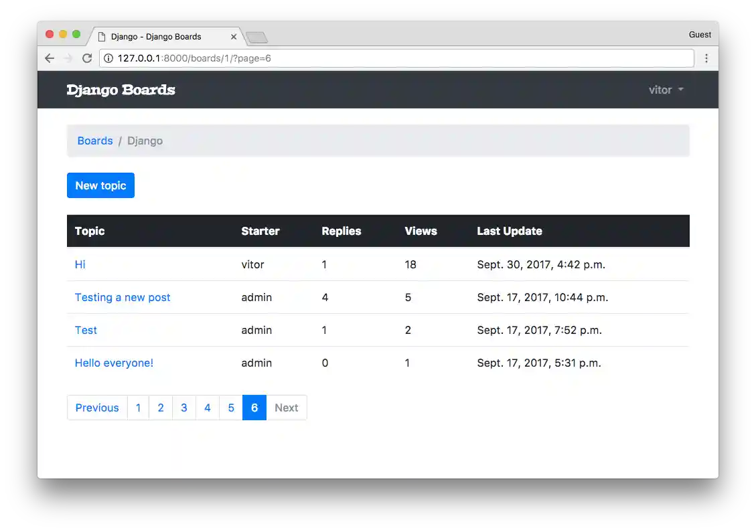
Task: Expand the vitor user dropdown
Action: coord(666,90)
